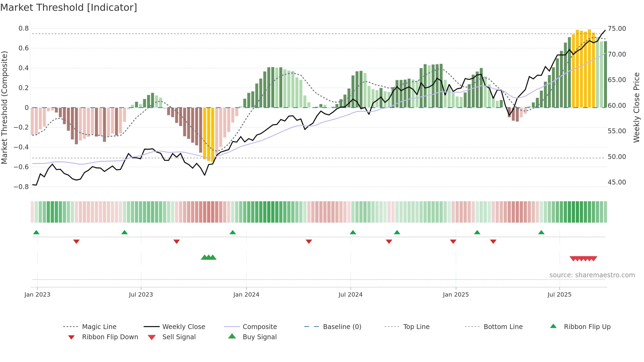Click the −0.4 left axis tick label
644x362 pixels.
pos(21,147)
